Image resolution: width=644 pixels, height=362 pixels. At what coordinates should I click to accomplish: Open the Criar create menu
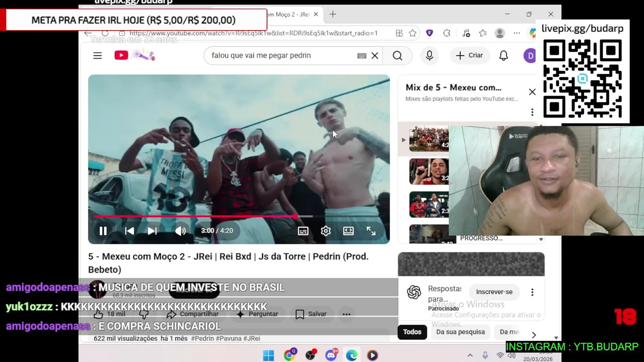pyautogui.click(x=469, y=55)
